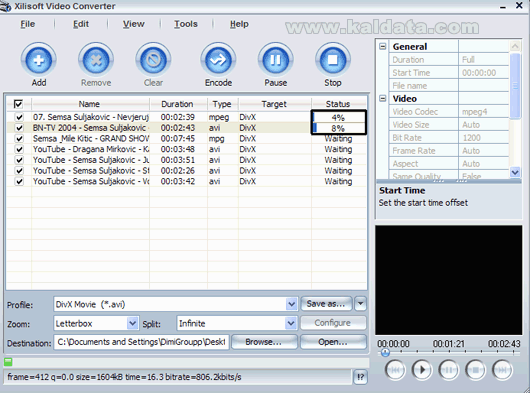Open the Tools menu
The height and width of the screenshot is (393, 530).
coord(186,24)
